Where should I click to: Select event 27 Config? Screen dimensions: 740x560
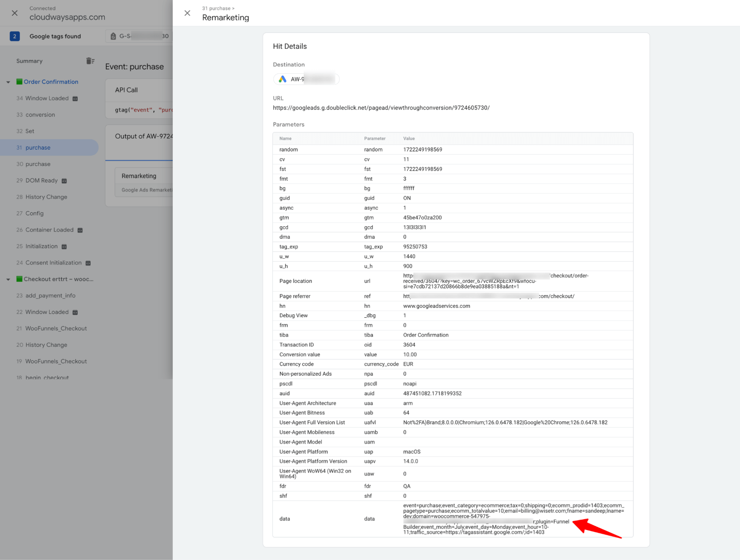[x=30, y=214]
